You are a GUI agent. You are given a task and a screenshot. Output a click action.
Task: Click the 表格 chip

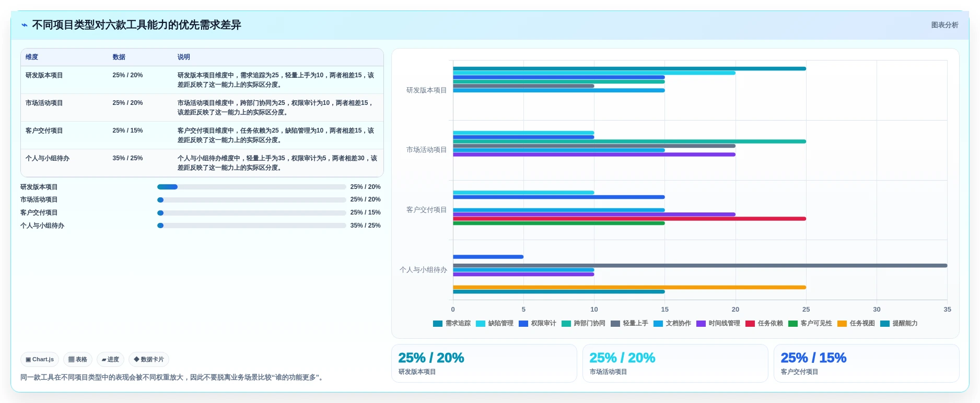(78, 359)
